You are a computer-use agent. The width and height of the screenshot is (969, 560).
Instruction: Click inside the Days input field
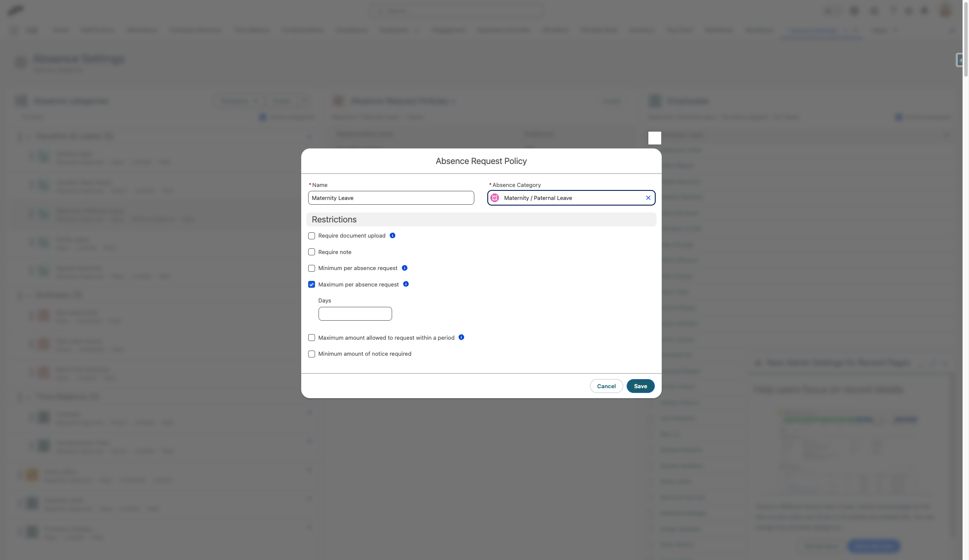click(355, 313)
